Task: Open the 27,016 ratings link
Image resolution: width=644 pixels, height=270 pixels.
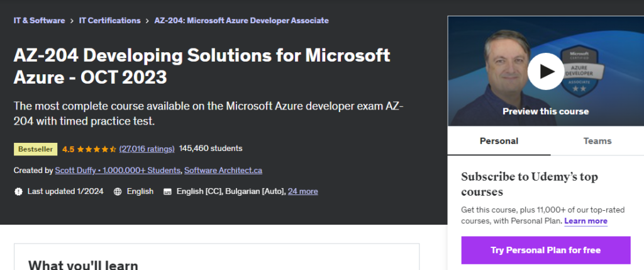Action: 147,149
